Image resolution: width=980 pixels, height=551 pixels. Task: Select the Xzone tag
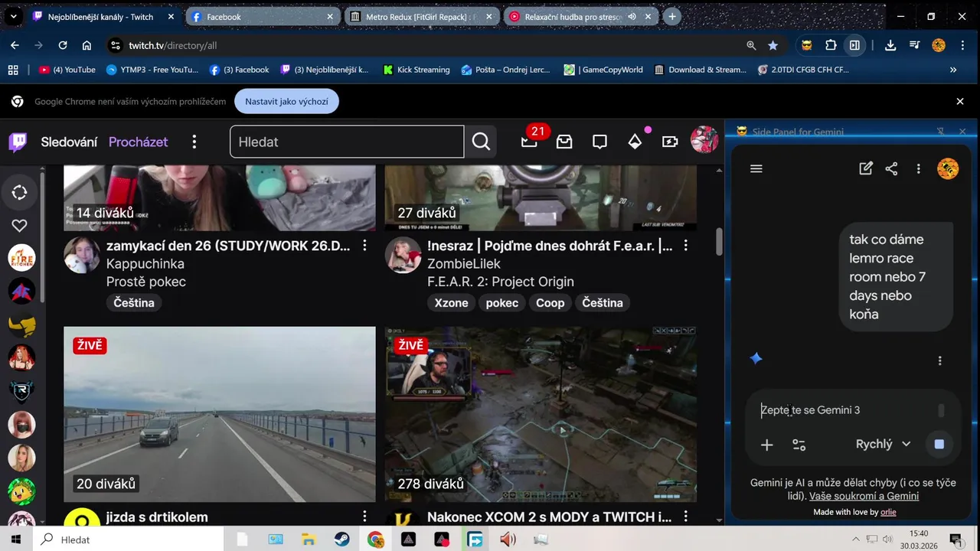pos(452,303)
